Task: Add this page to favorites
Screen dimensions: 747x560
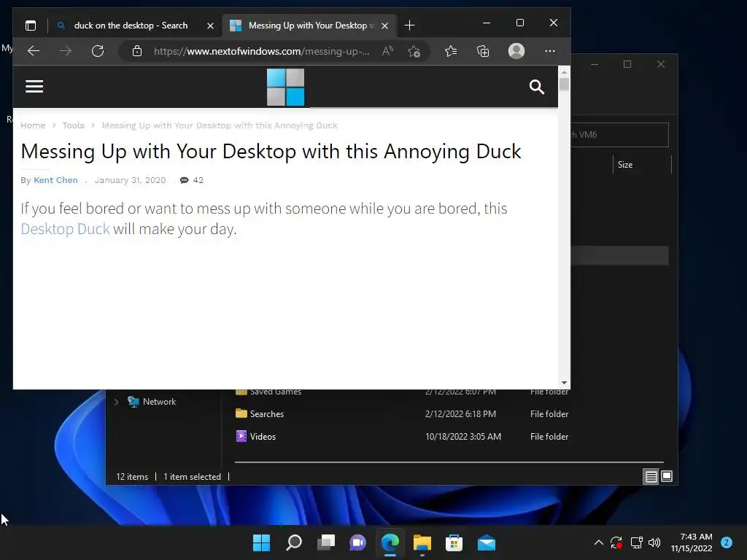Action: [x=414, y=51]
